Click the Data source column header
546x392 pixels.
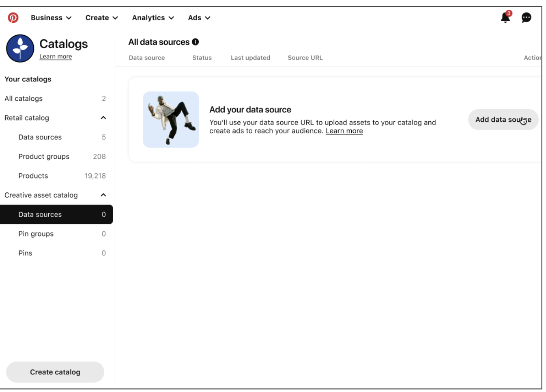tap(147, 58)
